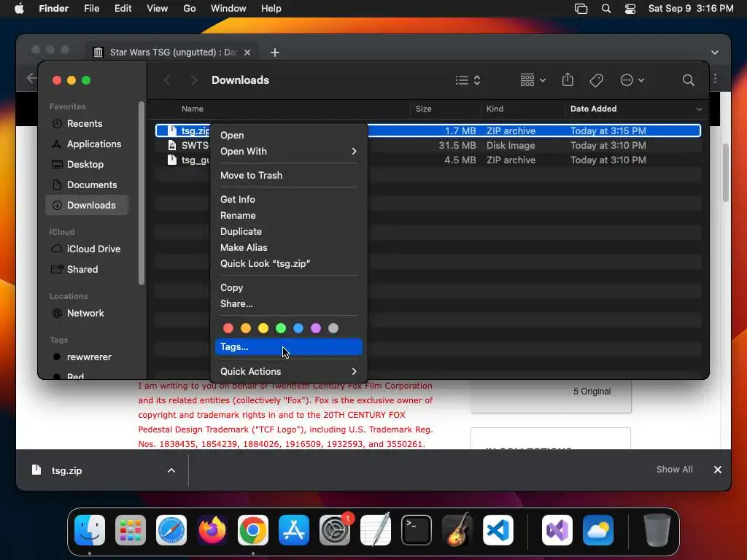Open Finder from the Dock

90,530
